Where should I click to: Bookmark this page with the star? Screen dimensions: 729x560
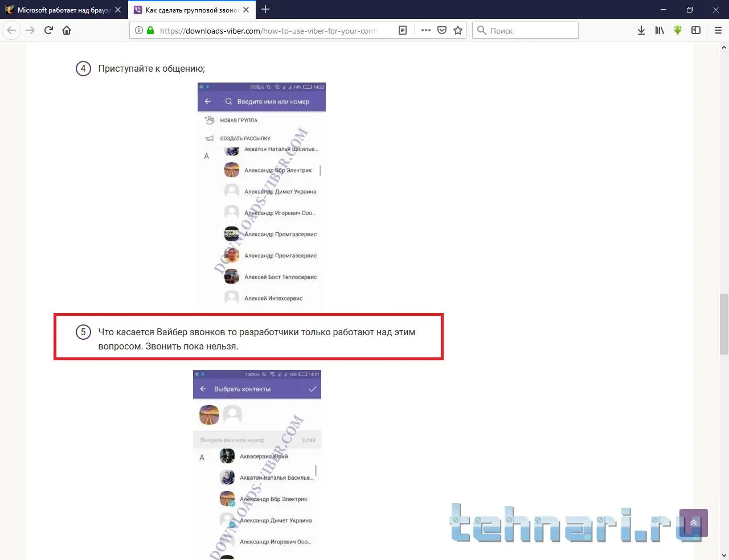coord(458,30)
